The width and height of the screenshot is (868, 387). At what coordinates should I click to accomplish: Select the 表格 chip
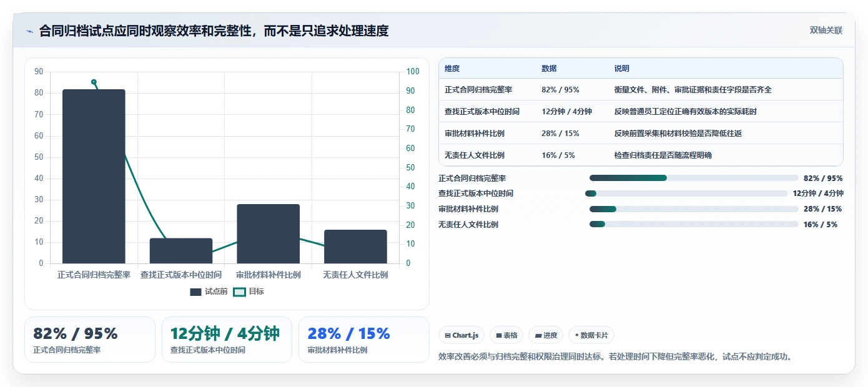(x=506, y=335)
